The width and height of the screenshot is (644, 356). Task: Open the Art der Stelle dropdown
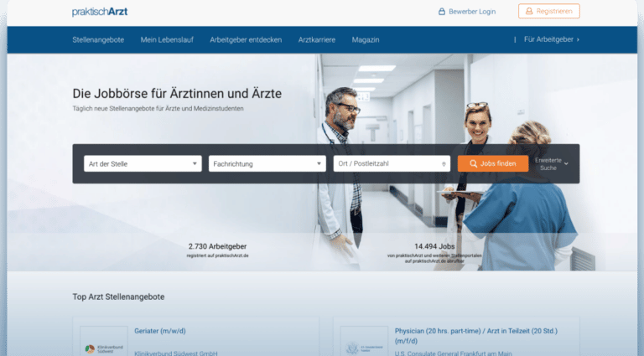tap(143, 163)
